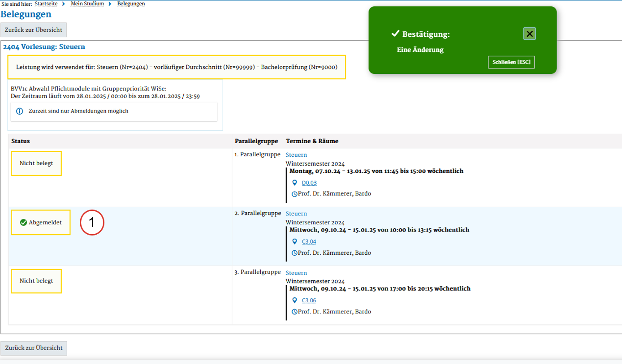The width and height of the screenshot is (622, 364).
Task: Click the Parallelgruppe column header
Action: [x=257, y=141]
